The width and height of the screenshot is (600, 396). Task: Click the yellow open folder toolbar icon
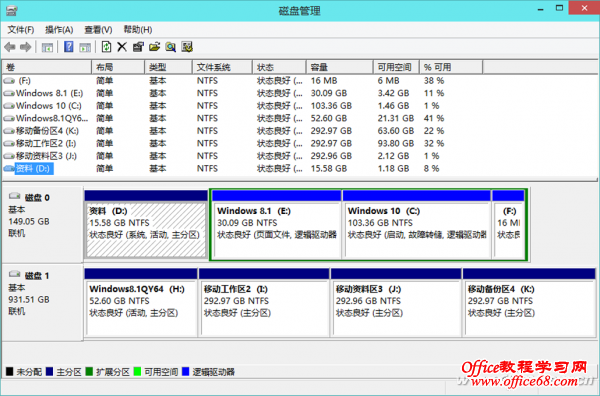pyautogui.click(x=154, y=47)
